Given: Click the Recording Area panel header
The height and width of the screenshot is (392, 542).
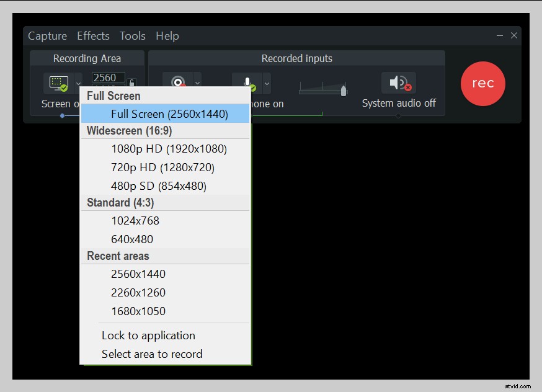Looking at the screenshot, I should [x=86, y=58].
